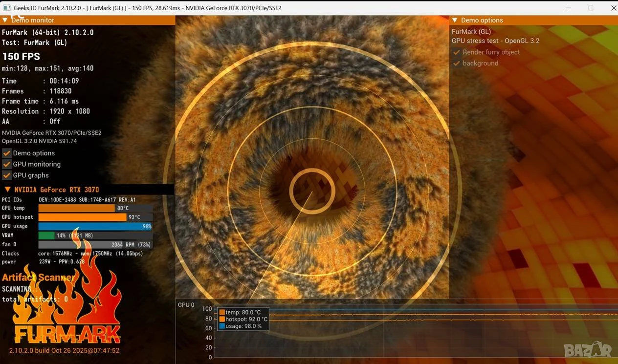618x364 pixels.
Task: Click the total artifacts: 0 line
Action: (35, 300)
